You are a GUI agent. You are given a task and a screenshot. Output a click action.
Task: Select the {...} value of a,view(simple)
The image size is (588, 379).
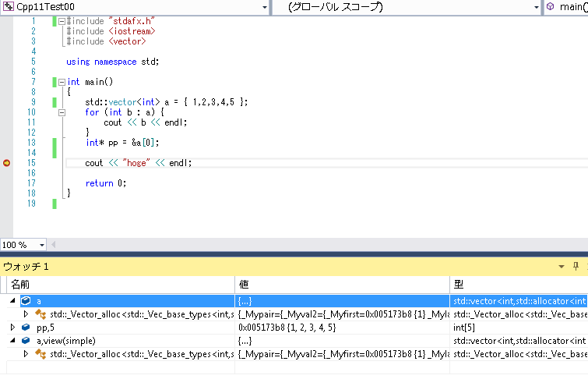pos(245,341)
